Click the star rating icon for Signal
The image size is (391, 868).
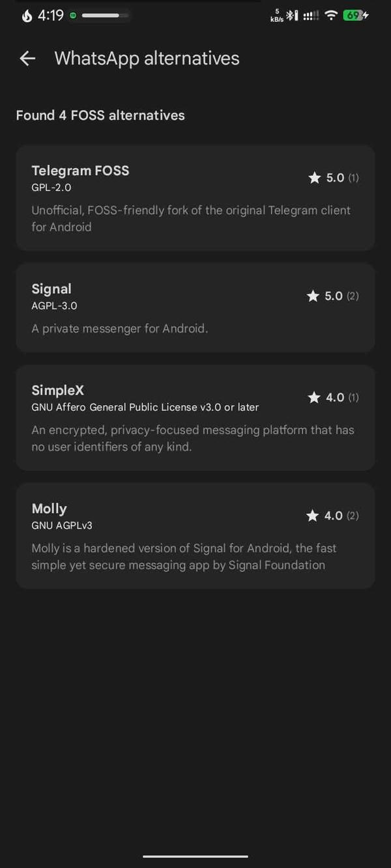[313, 296]
